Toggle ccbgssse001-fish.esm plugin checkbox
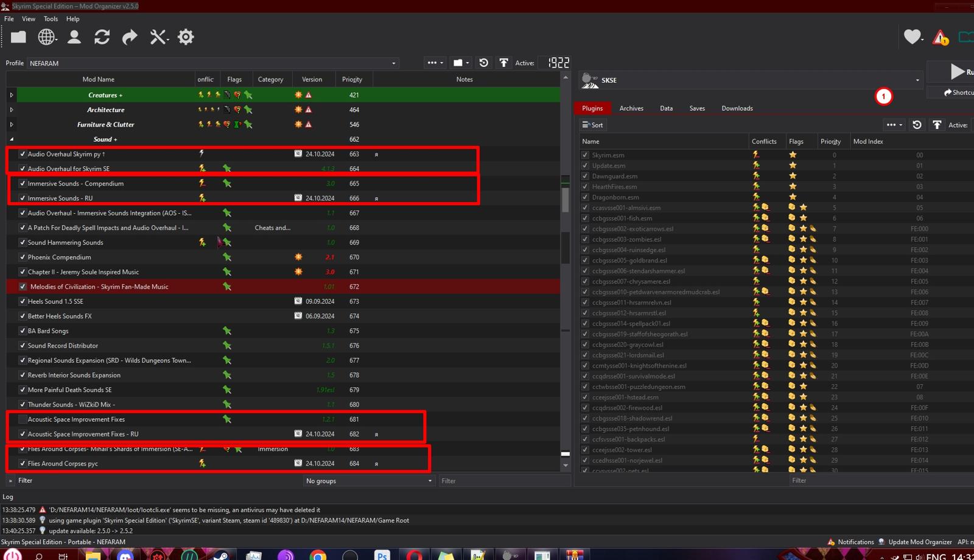The height and width of the screenshot is (560, 974). coord(585,218)
